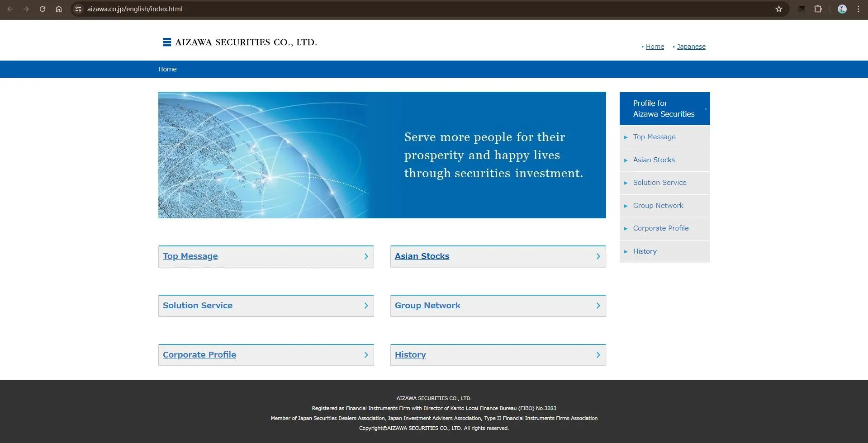Click arrow beside sidebar Asian Stocks
The image size is (868, 443).
(626, 160)
